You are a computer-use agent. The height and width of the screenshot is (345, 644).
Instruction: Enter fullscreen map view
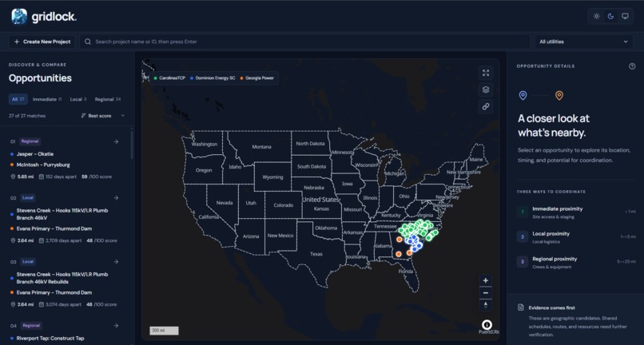[x=486, y=73]
